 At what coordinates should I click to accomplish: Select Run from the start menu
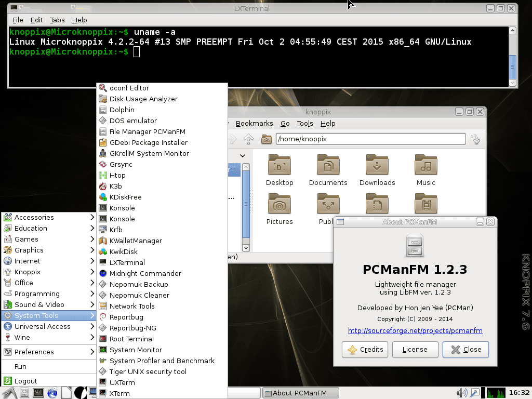coord(49,366)
